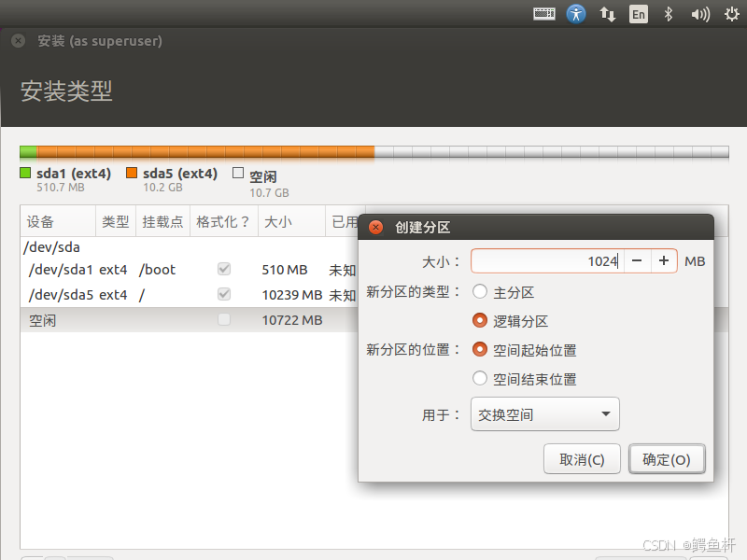The image size is (747, 560).
Task: Click the 确定(O) button
Action: tap(667, 459)
